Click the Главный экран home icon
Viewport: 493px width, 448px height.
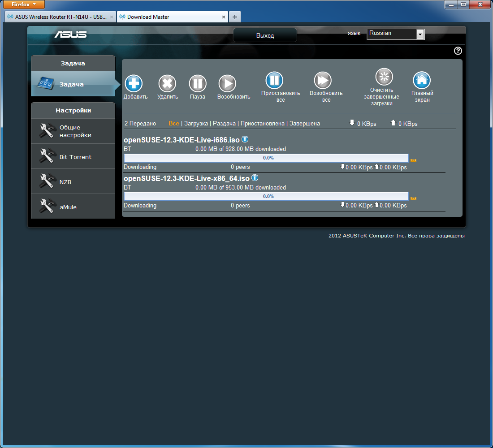pos(422,80)
